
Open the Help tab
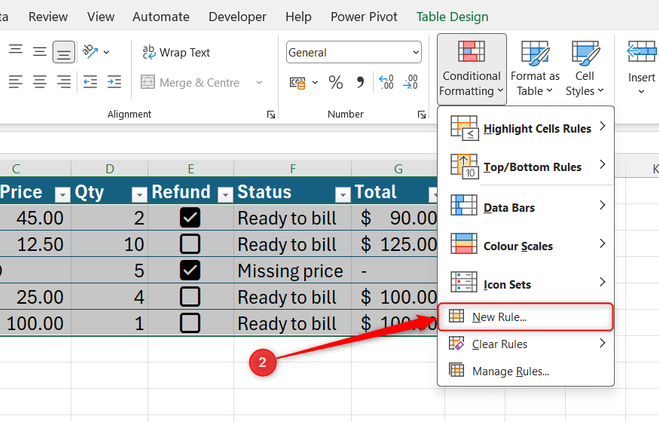coord(298,17)
